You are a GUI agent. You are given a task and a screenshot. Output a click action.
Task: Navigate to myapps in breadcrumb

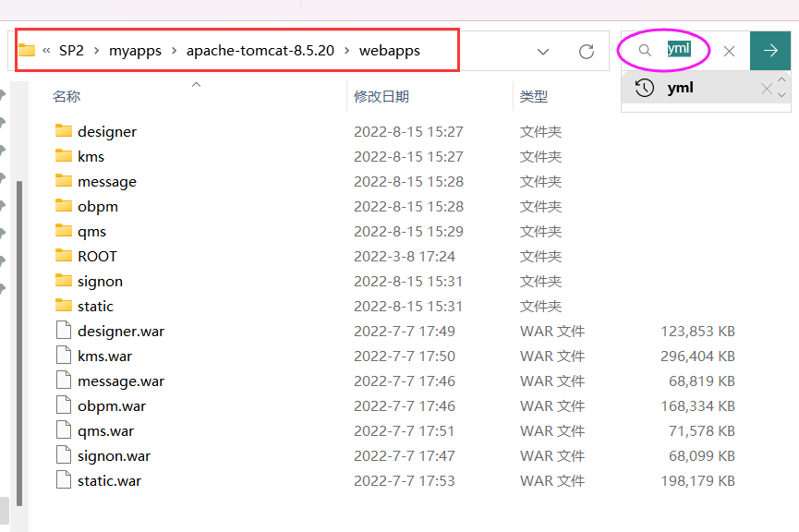coord(135,51)
